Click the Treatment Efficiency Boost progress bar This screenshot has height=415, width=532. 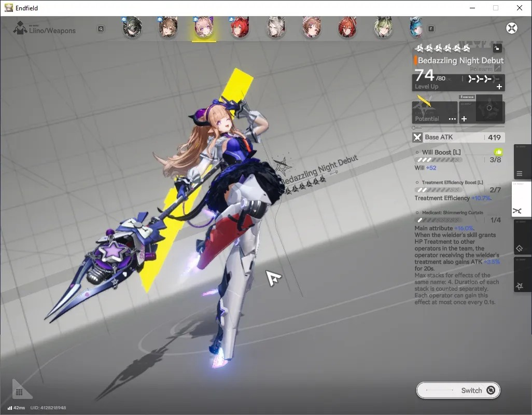click(438, 190)
